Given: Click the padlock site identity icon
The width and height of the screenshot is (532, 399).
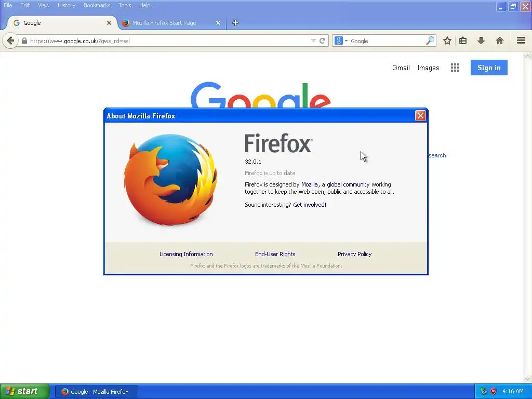Looking at the screenshot, I should pyautogui.click(x=24, y=41).
